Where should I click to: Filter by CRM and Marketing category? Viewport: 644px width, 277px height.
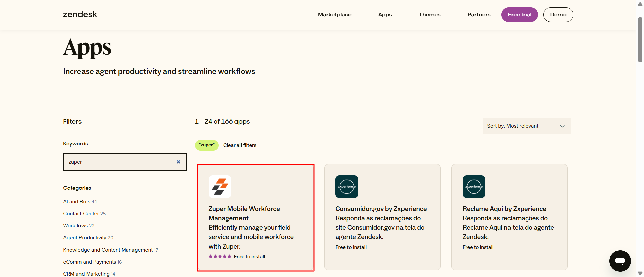[89, 274]
